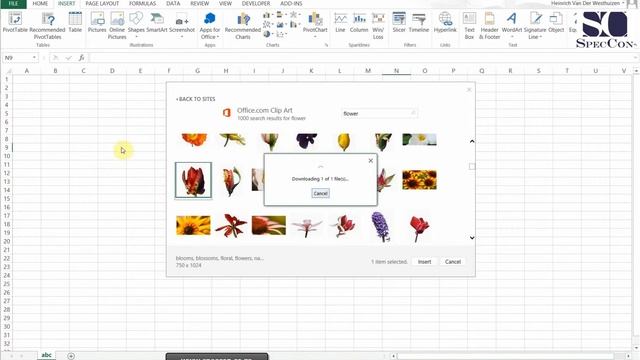Insert SmartArt graphic
Viewport: 640px width, 360px height.
pos(157,22)
